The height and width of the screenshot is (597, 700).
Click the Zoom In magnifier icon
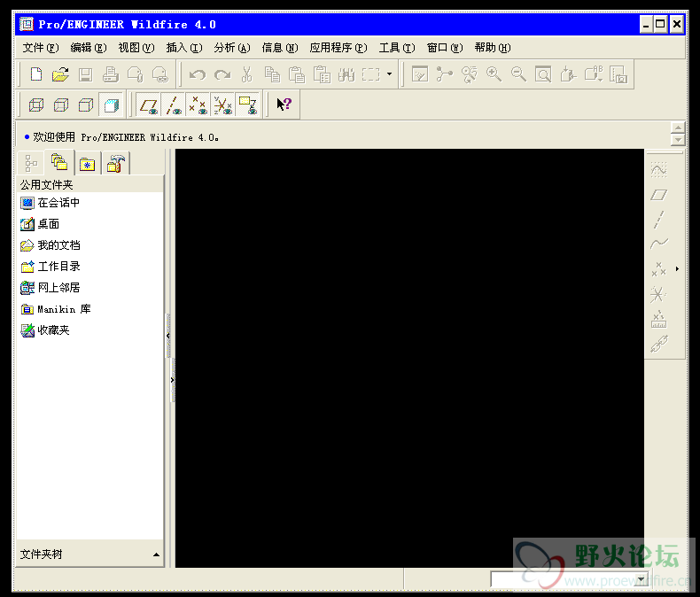pos(494,74)
